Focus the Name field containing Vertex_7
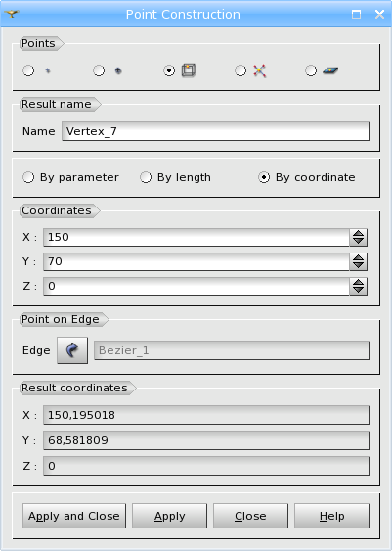The image size is (392, 551). (x=215, y=131)
